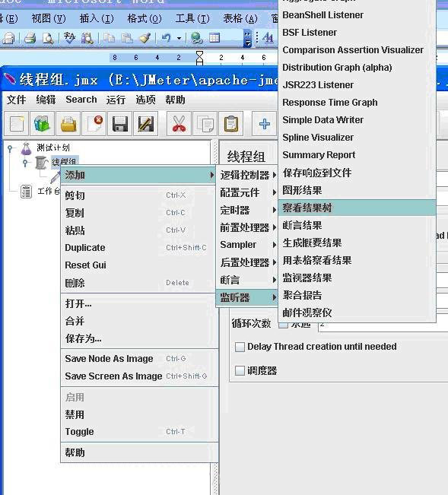
Task: Expand 断言 submenu
Action: point(248,280)
